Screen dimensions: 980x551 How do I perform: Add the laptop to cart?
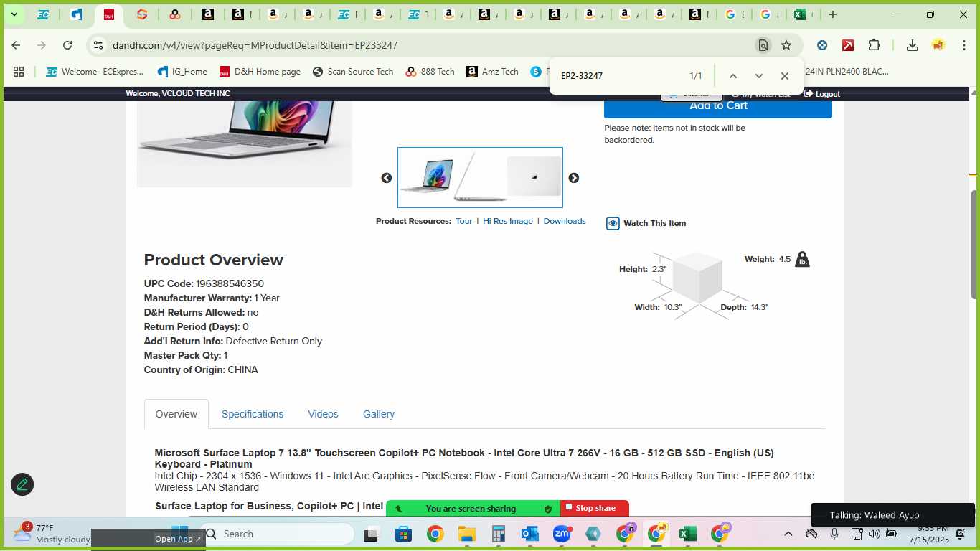click(718, 106)
